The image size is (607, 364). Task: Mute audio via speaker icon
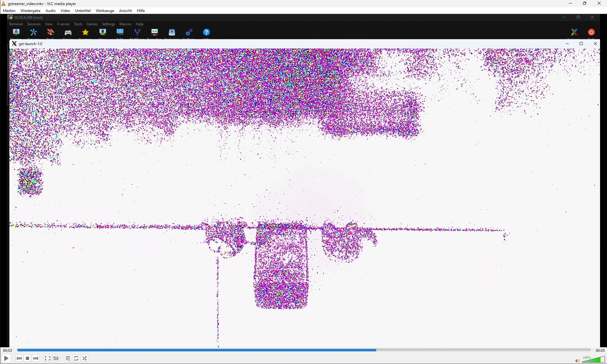pos(577,361)
